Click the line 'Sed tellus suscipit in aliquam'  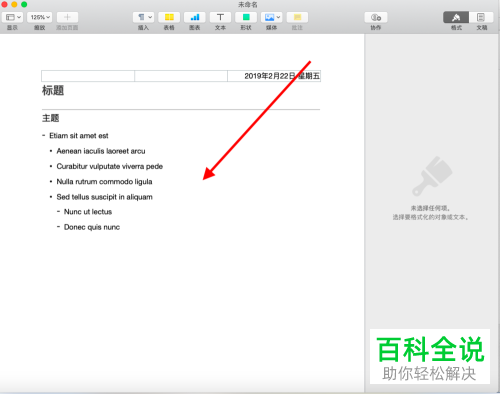point(104,197)
